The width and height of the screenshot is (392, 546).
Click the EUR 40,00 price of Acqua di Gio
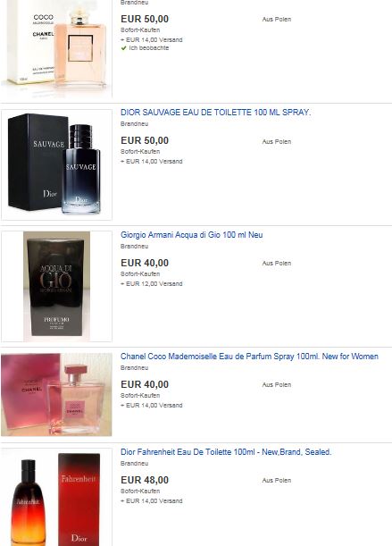(145, 263)
